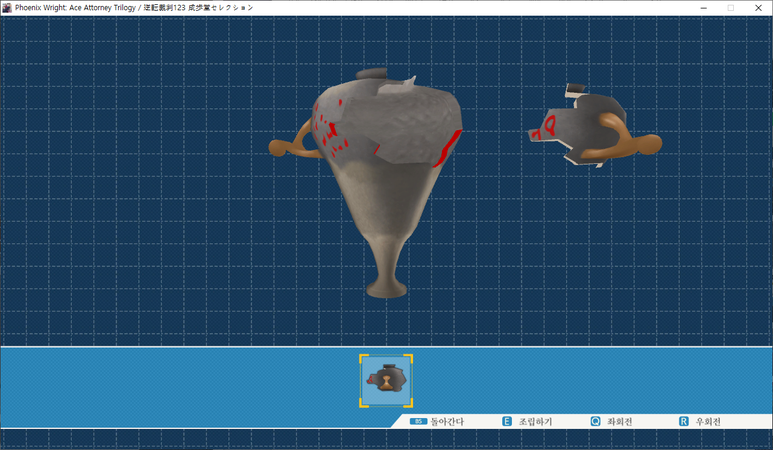Select the vase fragment thumbnail in the tray
This screenshot has height=450, width=773.
[x=386, y=381]
